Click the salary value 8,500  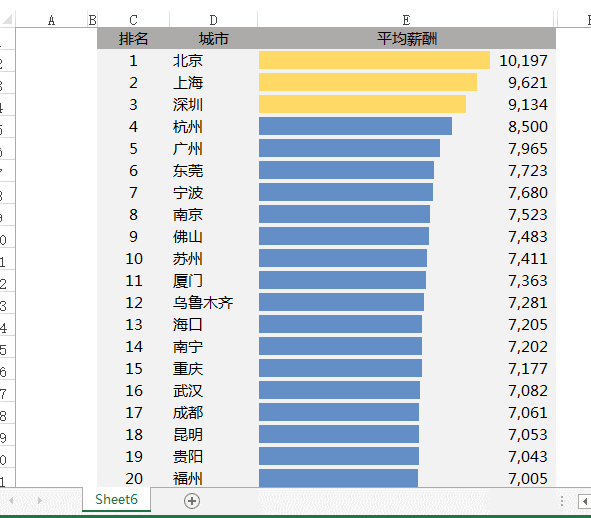(527, 126)
